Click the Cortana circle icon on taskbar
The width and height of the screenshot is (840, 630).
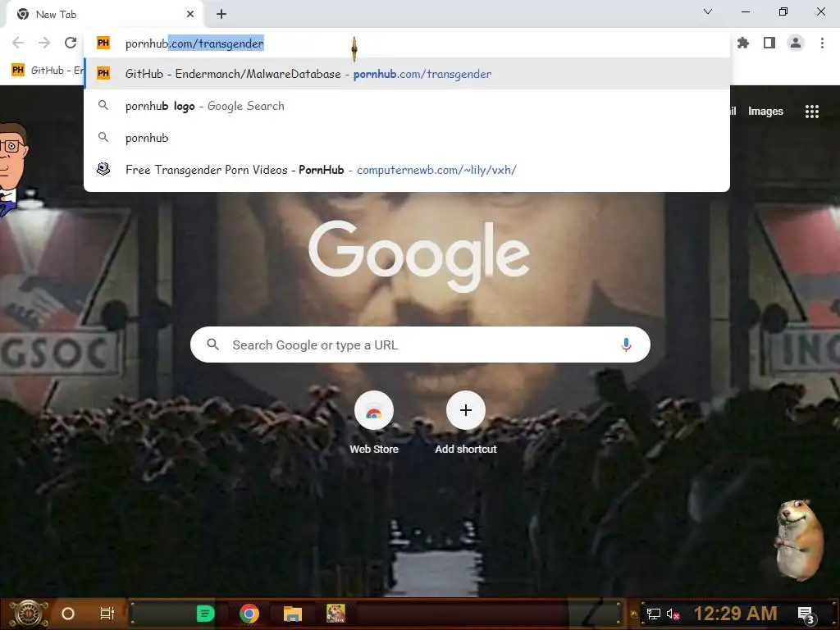(68, 614)
